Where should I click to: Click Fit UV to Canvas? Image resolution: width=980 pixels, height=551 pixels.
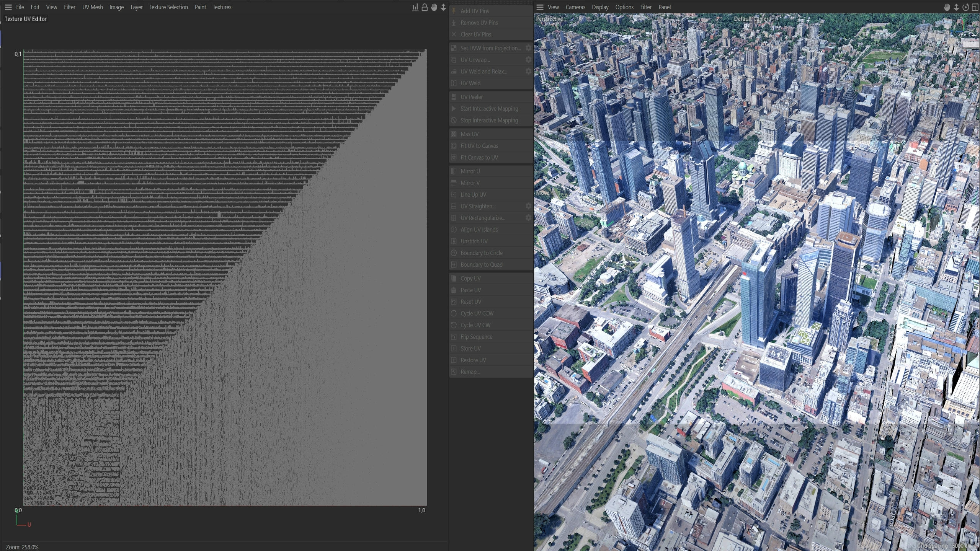pyautogui.click(x=491, y=146)
